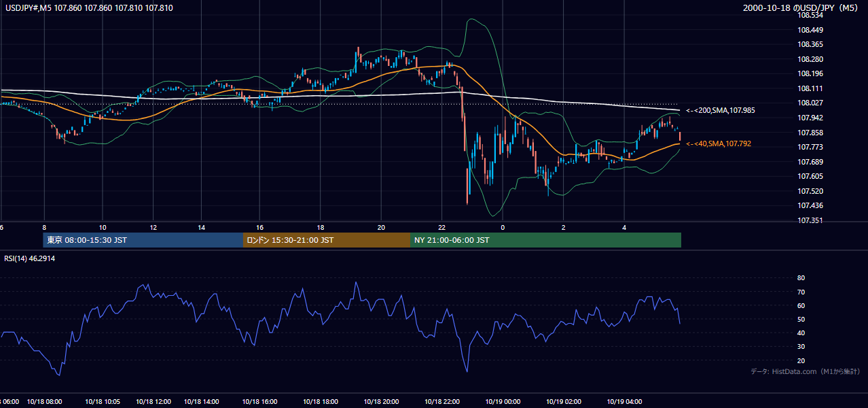The width and height of the screenshot is (868, 408).
Task: Click the 200 SMA 107.985 label
Action: tap(720, 110)
